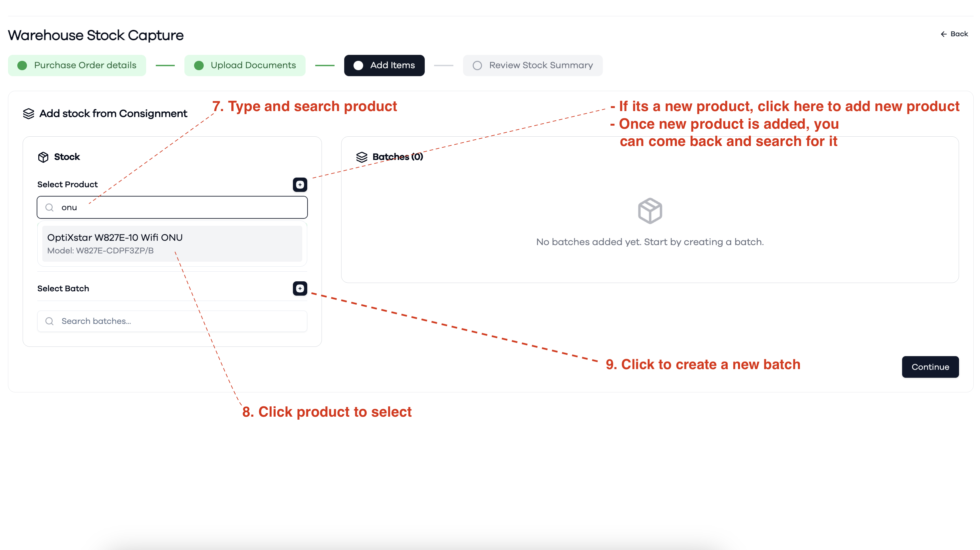The height and width of the screenshot is (550, 980).
Task: Select the Purchase Order details step indicator
Action: [x=22, y=66]
